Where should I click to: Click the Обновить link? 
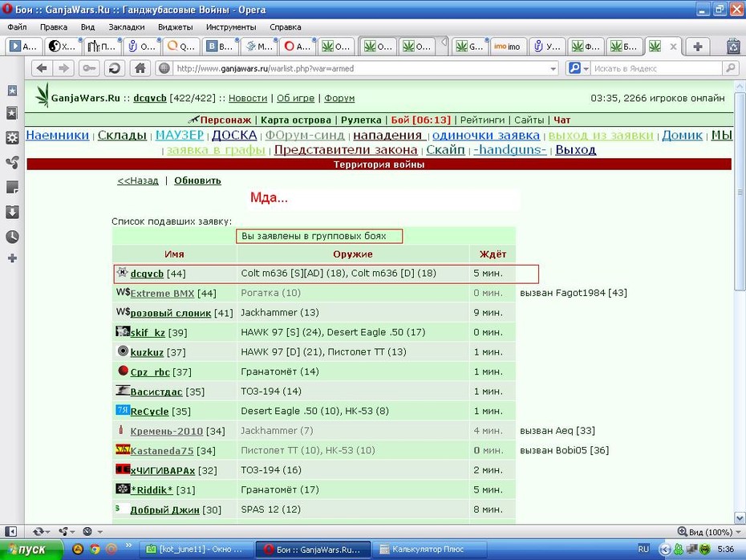pos(197,181)
